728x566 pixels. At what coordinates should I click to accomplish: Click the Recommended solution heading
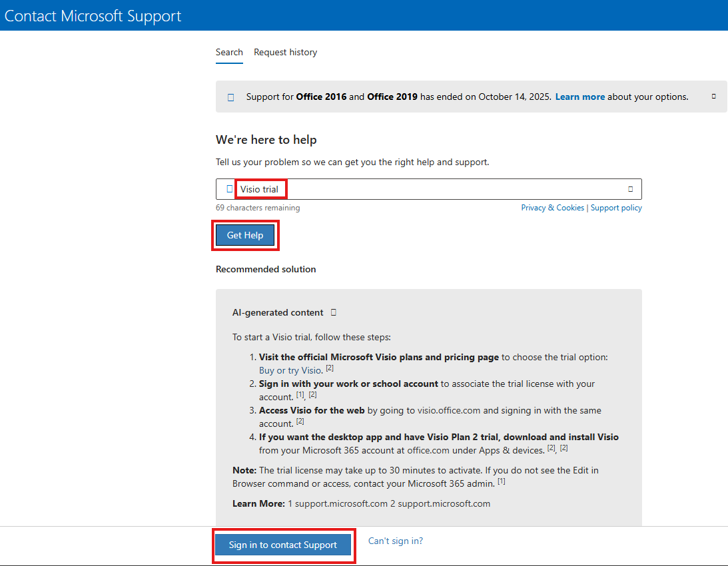pyautogui.click(x=266, y=269)
